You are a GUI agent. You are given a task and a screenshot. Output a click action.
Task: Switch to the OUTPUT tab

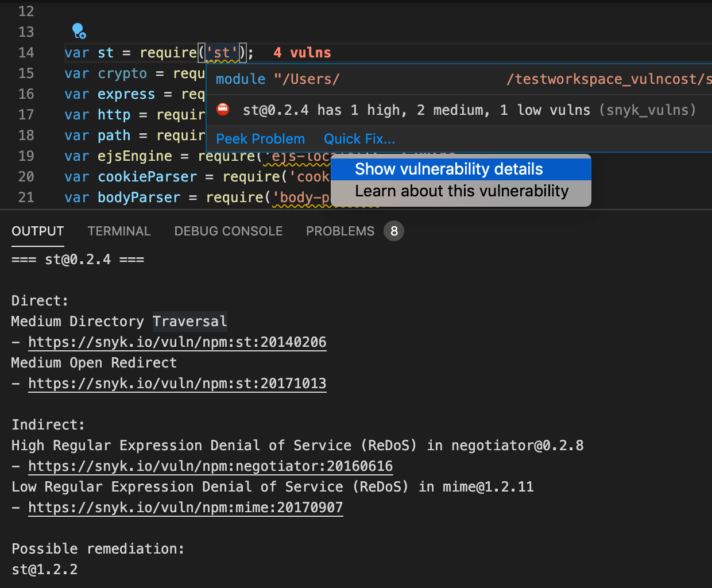tap(38, 231)
